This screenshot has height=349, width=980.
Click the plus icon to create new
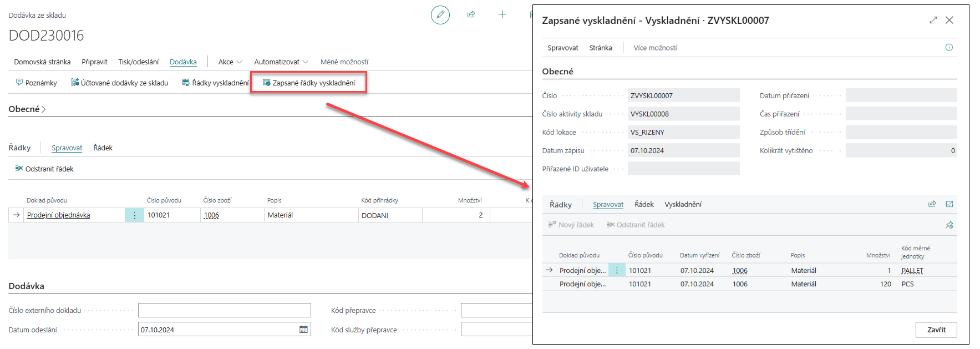[x=502, y=15]
